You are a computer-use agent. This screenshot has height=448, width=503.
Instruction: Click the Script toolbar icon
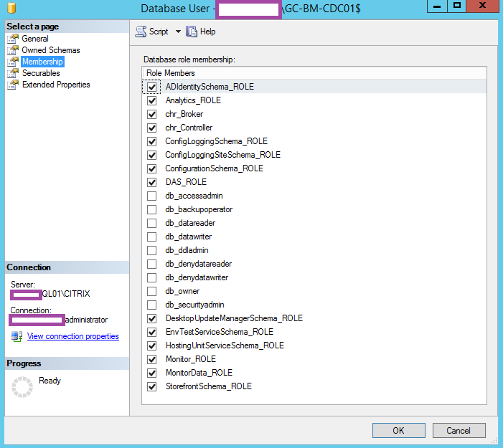[141, 32]
